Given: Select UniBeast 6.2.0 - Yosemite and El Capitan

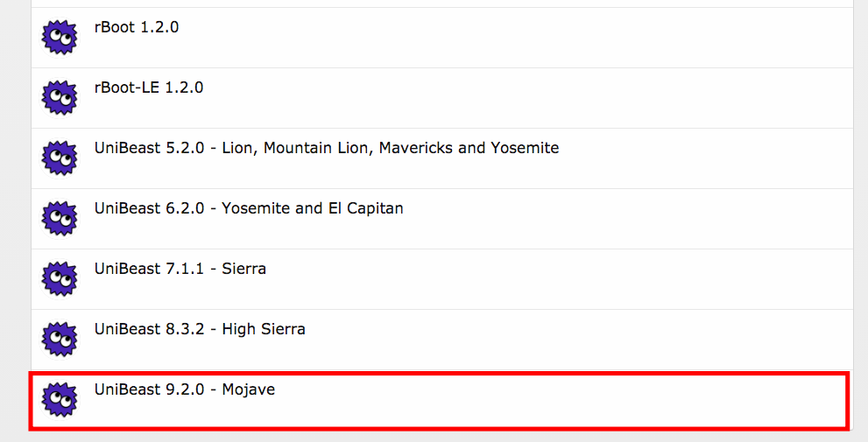Looking at the screenshot, I should click(249, 208).
